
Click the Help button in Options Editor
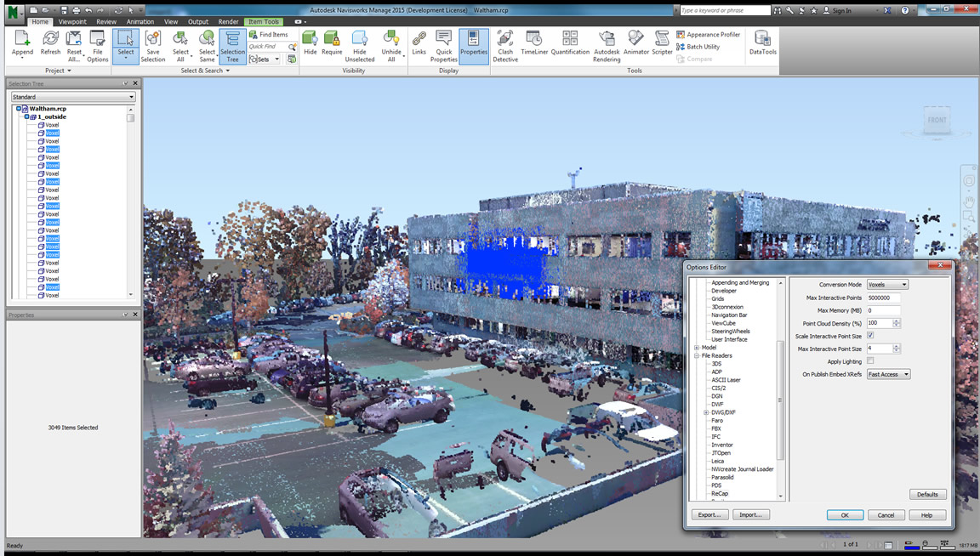[926, 515]
